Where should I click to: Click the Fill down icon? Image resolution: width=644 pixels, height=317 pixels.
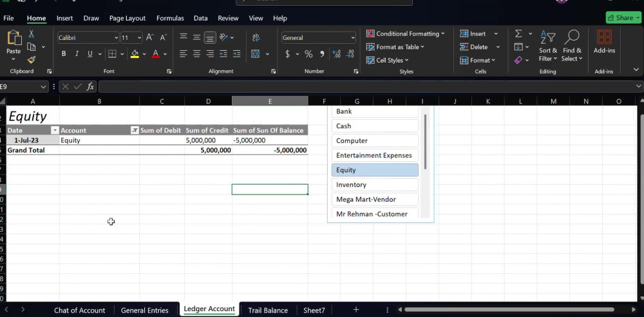pyautogui.click(x=518, y=47)
